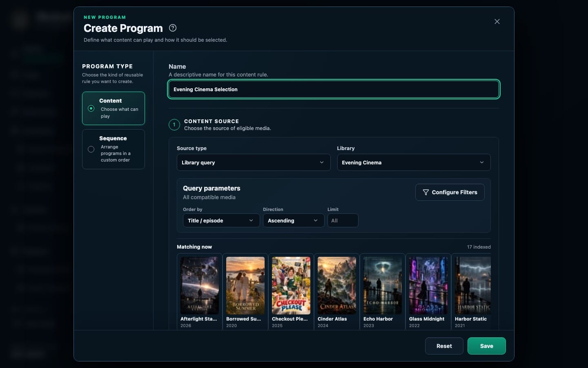588x368 pixels.
Task: Select the Glass Midnight poster thumbnail
Action: (428, 285)
